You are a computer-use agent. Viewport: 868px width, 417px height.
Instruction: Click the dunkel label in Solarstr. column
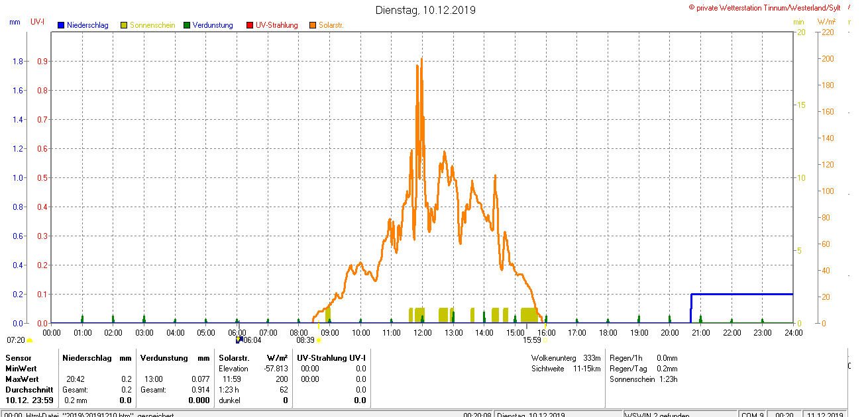pos(229,400)
